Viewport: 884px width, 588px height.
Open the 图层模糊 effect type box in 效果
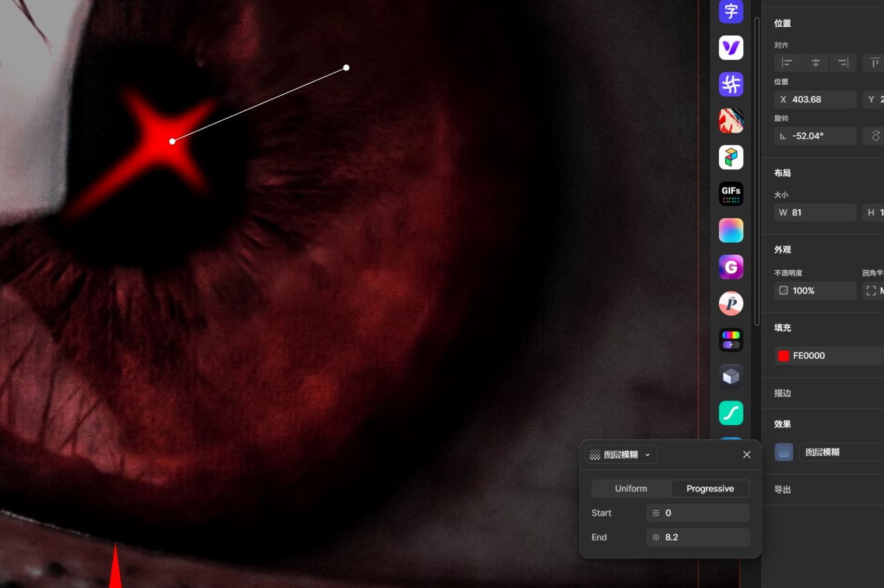[841, 452]
